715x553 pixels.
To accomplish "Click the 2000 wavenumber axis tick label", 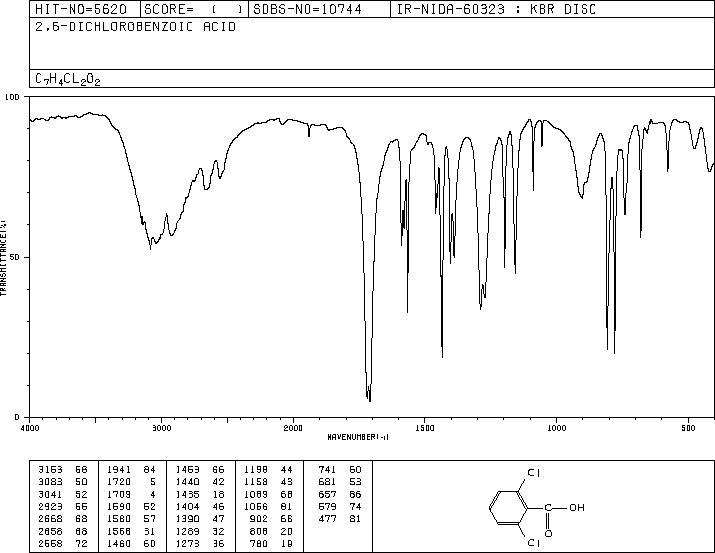I will 293,428.
